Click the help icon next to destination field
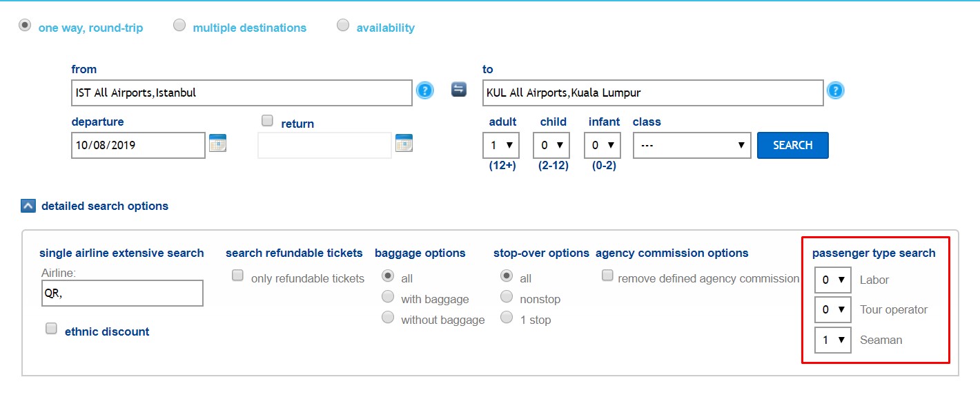 (x=836, y=90)
